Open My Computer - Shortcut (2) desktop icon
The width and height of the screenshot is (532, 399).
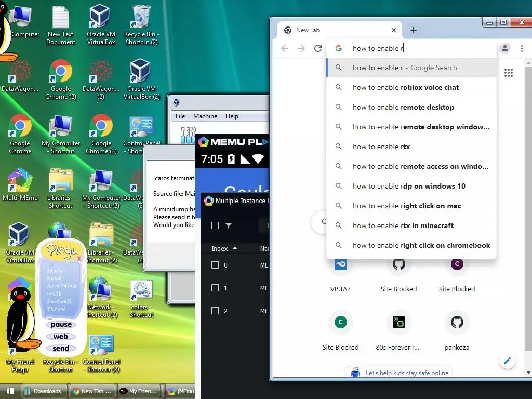(101, 188)
